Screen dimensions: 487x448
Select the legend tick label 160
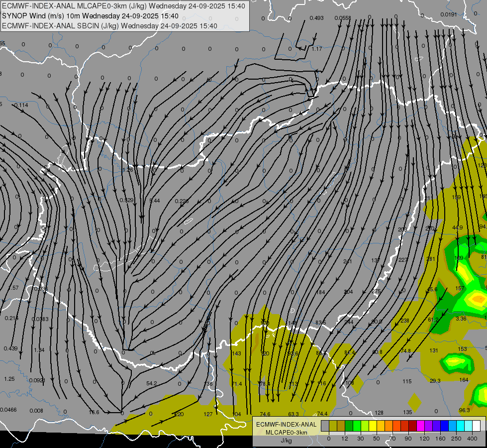click(440, 439)
